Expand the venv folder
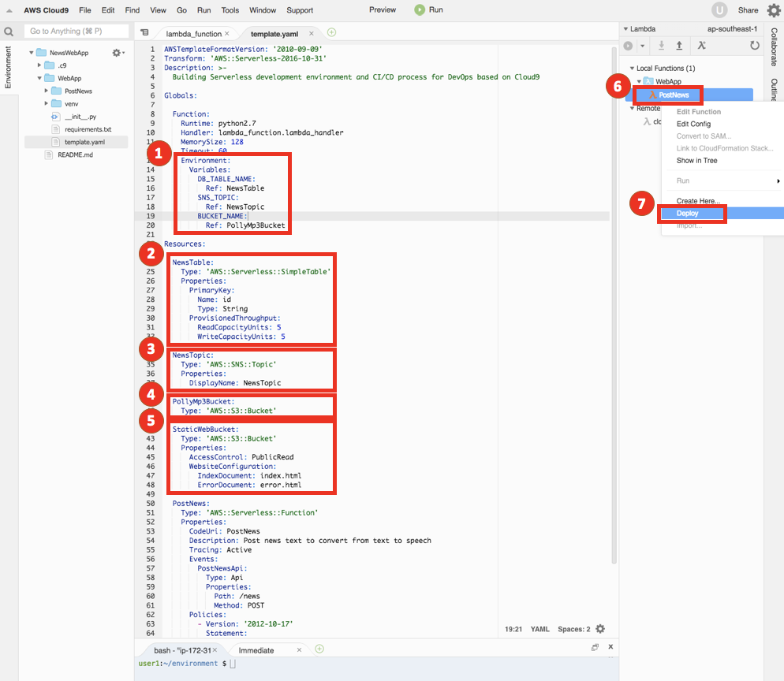 46,103
